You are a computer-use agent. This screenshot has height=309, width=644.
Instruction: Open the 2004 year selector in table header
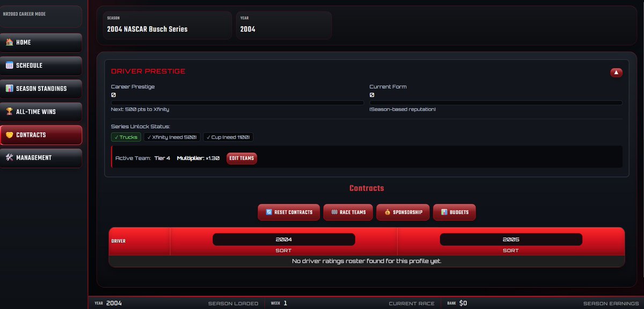coord(284,240)
